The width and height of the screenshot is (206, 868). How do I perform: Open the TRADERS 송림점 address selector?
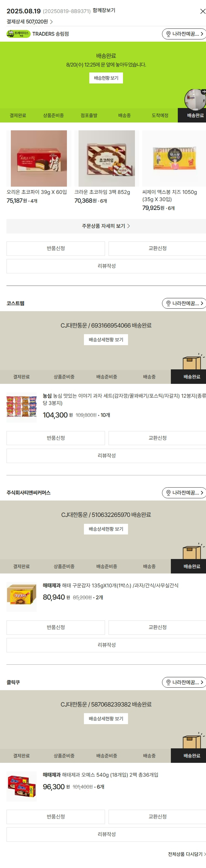click(x=184, y=34)
